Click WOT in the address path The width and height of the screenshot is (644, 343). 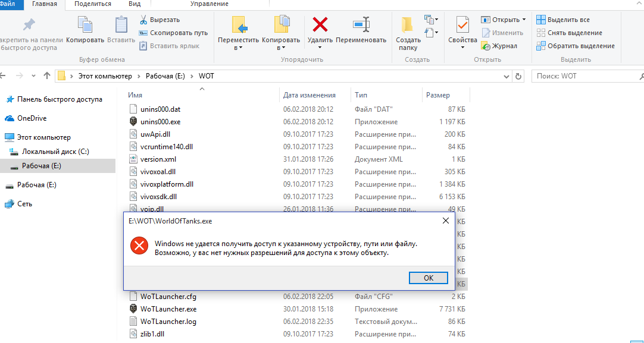(206, 76)
